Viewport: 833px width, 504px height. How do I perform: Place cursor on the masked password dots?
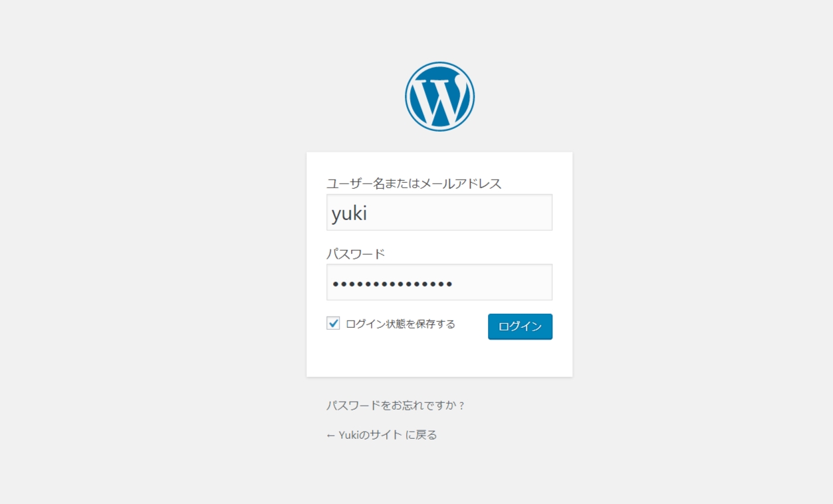click(392, 285)
